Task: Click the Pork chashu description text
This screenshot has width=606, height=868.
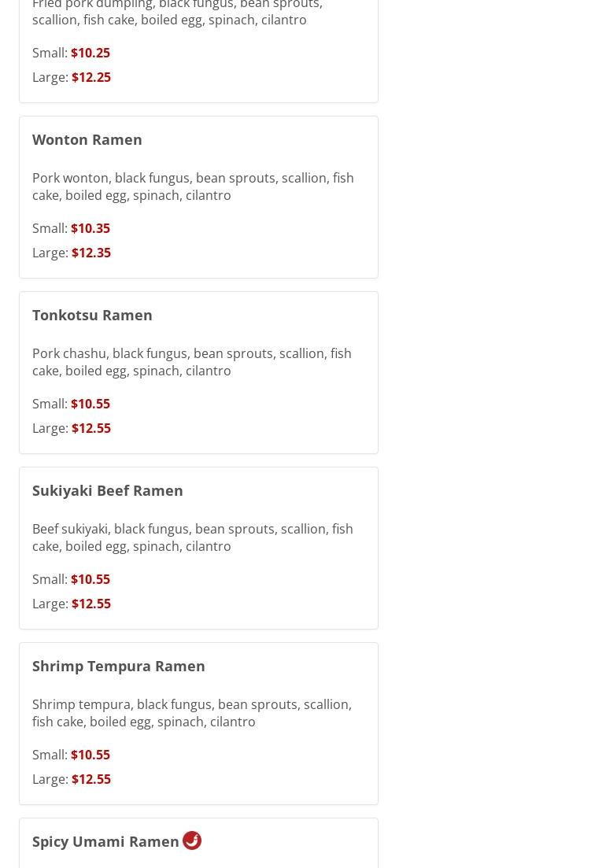Action: click(x=192, y=362)
